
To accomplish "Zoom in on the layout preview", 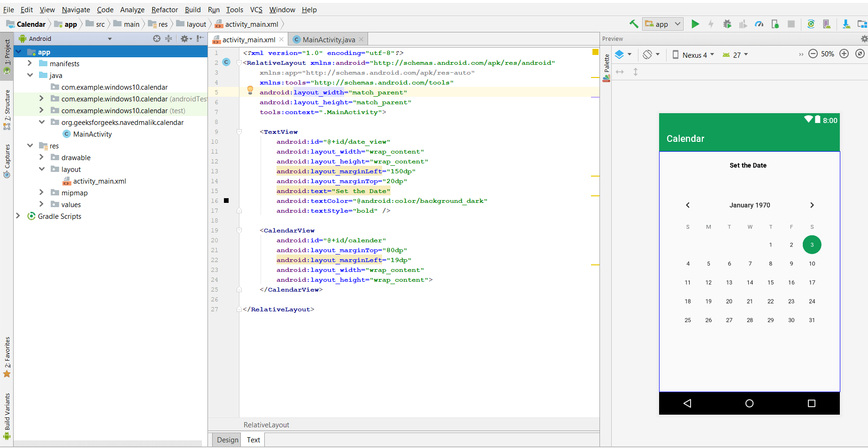I will click(x=844, y=54).
